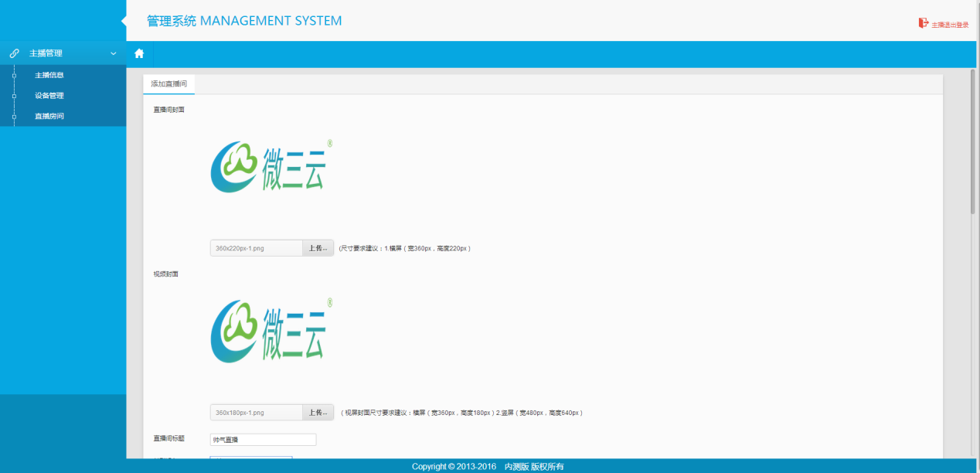Click the chain link icon beside 主播管理
Screen dimensions: 980x473
point(14,53)
